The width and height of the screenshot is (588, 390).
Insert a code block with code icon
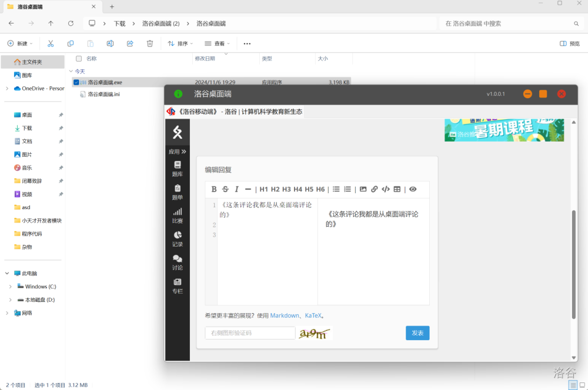[386, 189]
